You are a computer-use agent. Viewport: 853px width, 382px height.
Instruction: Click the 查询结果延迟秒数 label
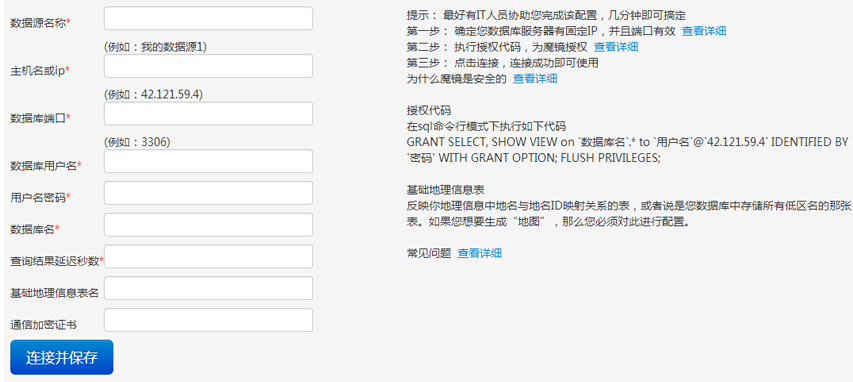tap(57, 261)
